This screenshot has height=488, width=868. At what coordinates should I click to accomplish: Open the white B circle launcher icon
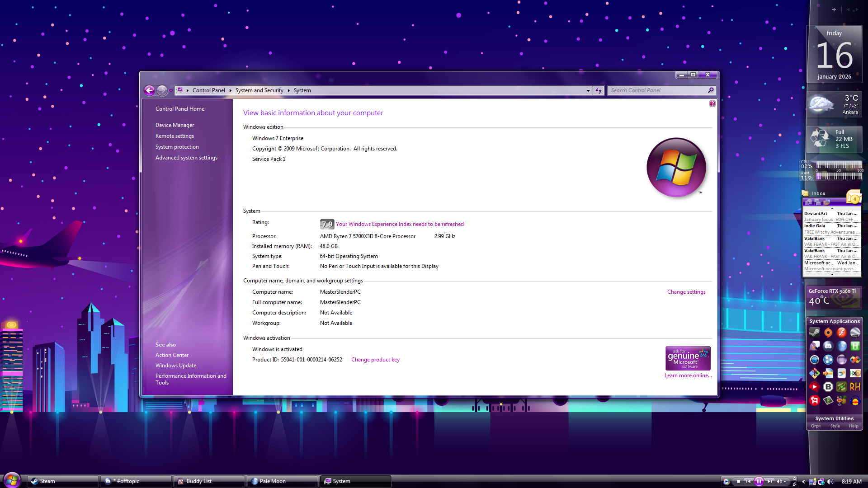pos(828,387)
